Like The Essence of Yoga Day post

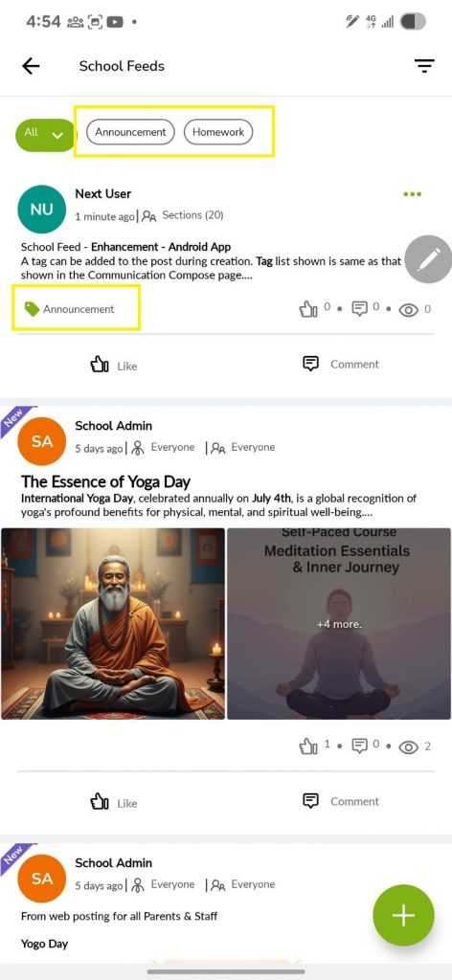coord(114,802)
